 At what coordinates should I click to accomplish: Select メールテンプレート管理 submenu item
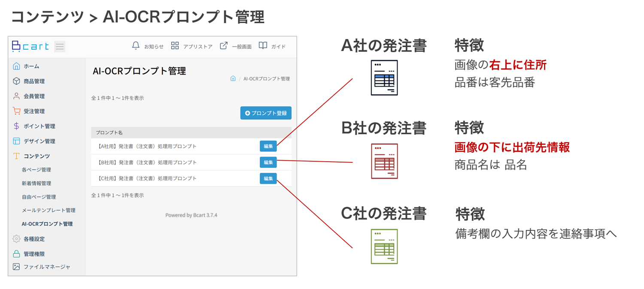pos(49,210)
